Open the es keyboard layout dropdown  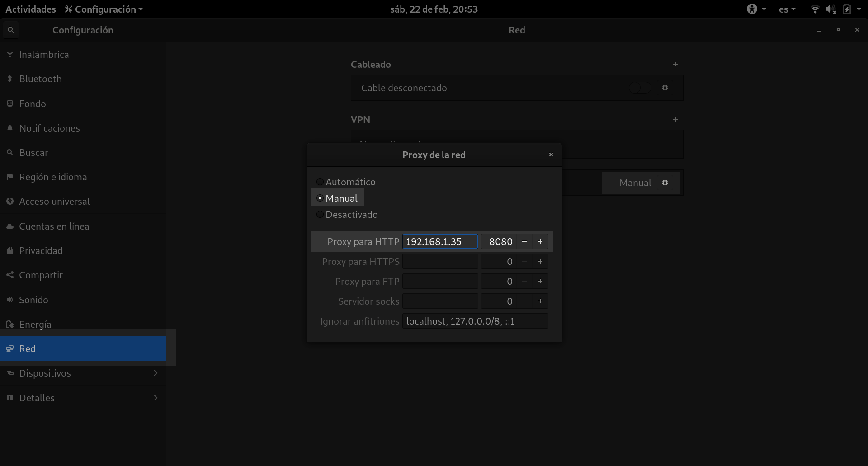787,9
